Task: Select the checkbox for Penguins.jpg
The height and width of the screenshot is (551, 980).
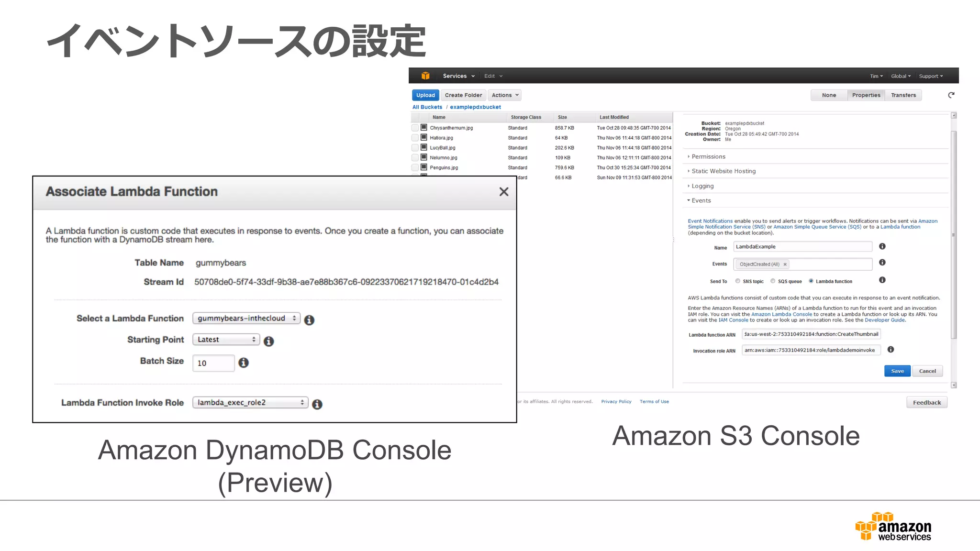Action: tap(415, 167)
